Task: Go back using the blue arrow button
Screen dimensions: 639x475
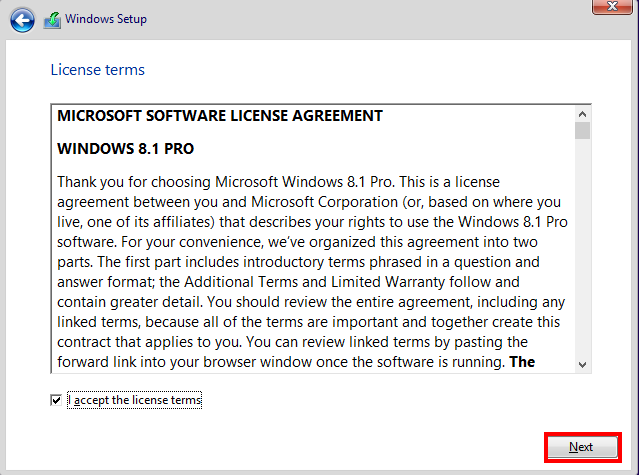Action: pos(22,20)
